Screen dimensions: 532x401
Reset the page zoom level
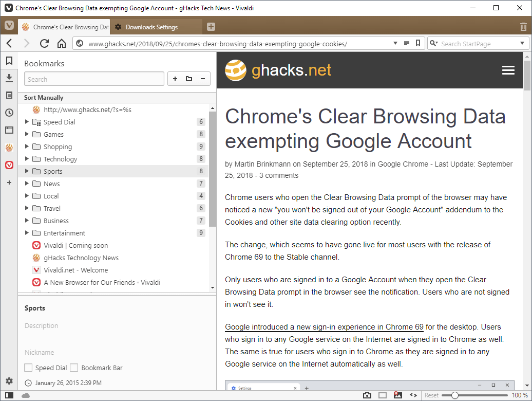[x=431, y=395]
